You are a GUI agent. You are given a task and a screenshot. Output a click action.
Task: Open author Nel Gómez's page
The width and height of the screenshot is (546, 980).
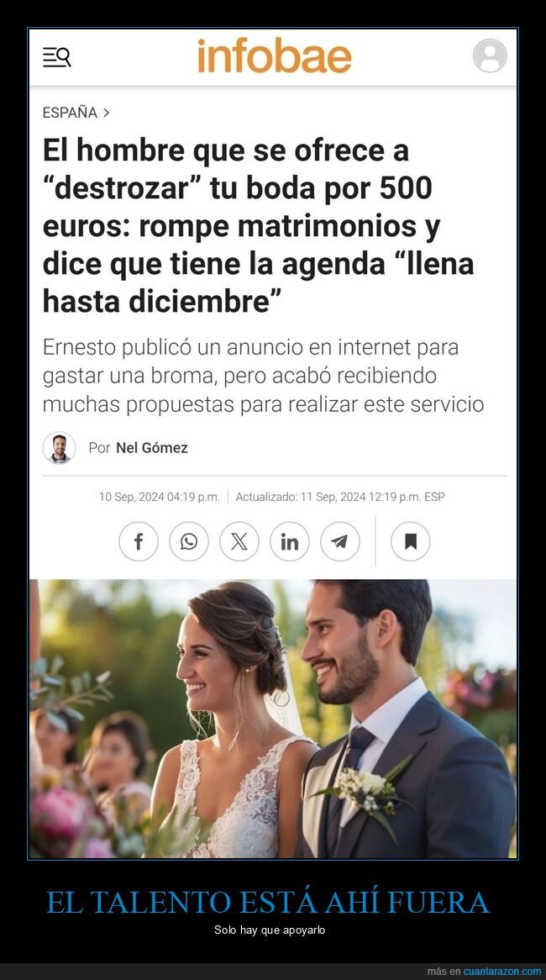[152, 447]
